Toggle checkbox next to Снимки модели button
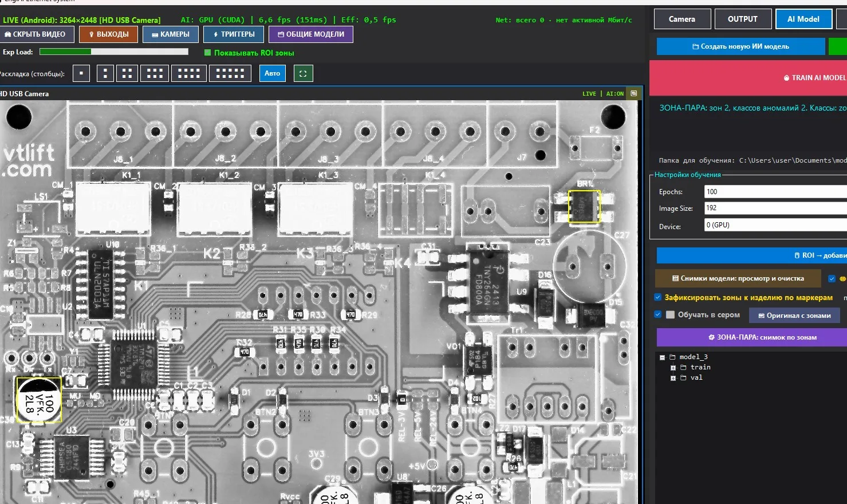 (x=832, y=279)
